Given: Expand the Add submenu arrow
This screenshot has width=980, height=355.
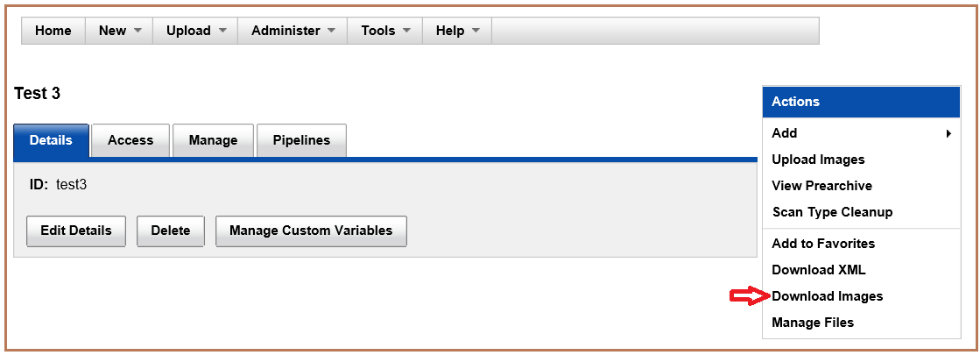Looking at the screenshot, I should 949,133.
